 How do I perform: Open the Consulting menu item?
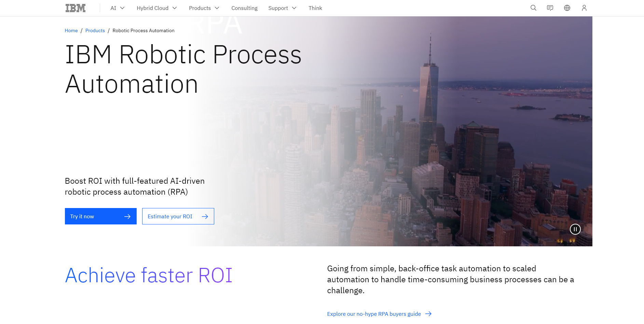coord(244,8)
